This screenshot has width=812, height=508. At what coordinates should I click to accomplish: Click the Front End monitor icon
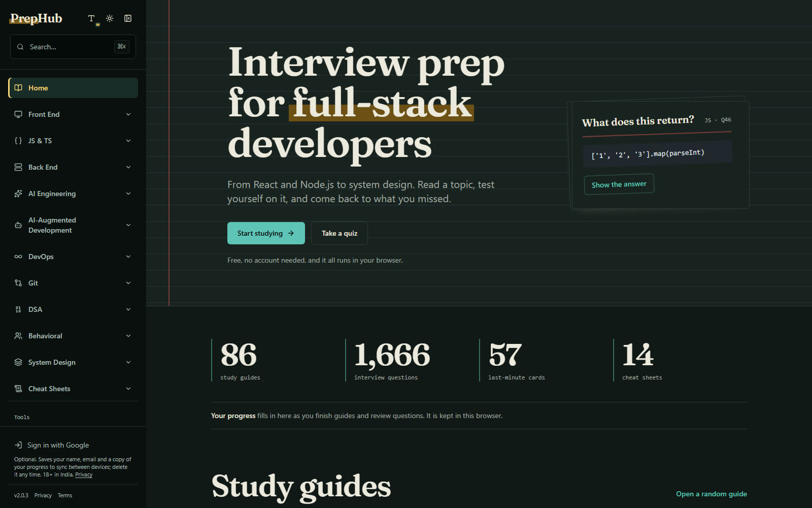click(18, 114)
